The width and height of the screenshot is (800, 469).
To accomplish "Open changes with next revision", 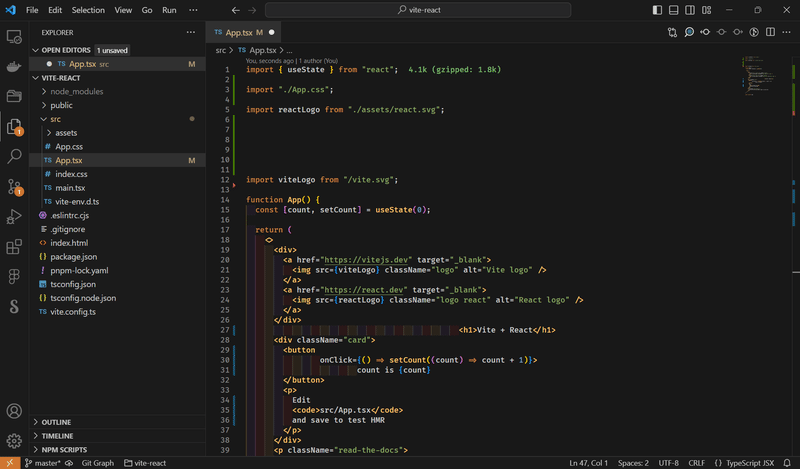I will pyautogui.click(x=738, y=32).
